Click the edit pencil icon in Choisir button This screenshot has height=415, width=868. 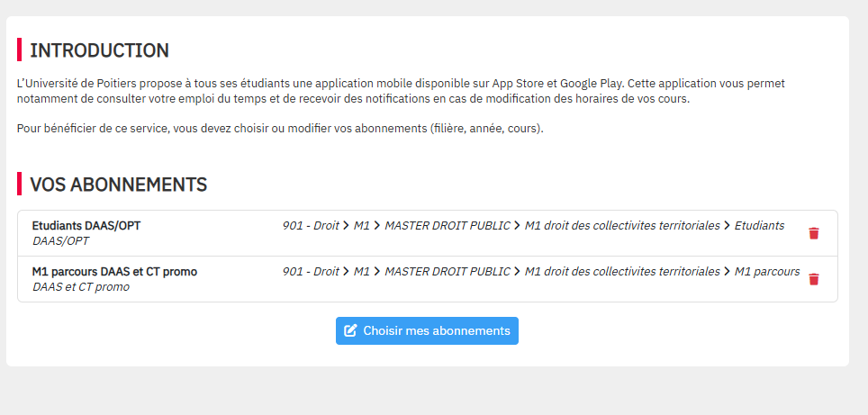[x=351, y=330]
